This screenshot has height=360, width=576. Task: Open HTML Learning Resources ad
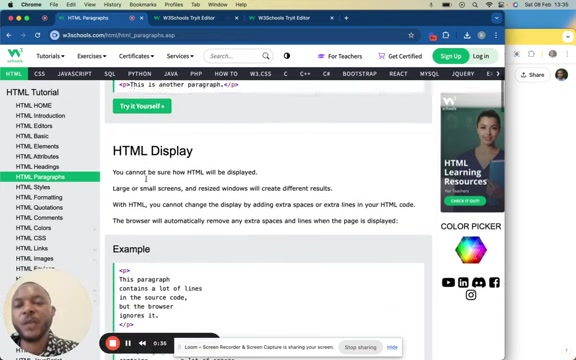[x=472, y=152]
